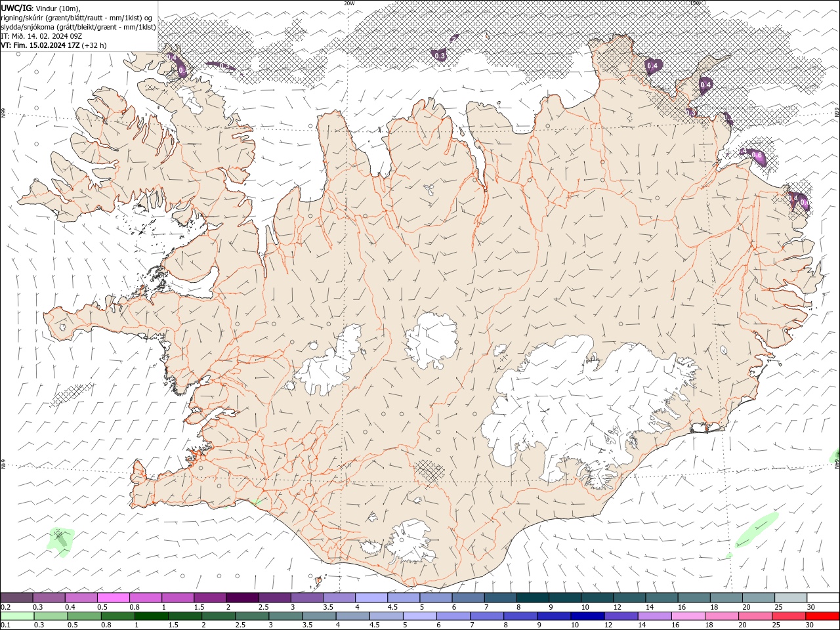Select the palest green 0.1 swatch in lower legend
The width and height of the screenshot is (840, 630).
click(x=17, y=616)
